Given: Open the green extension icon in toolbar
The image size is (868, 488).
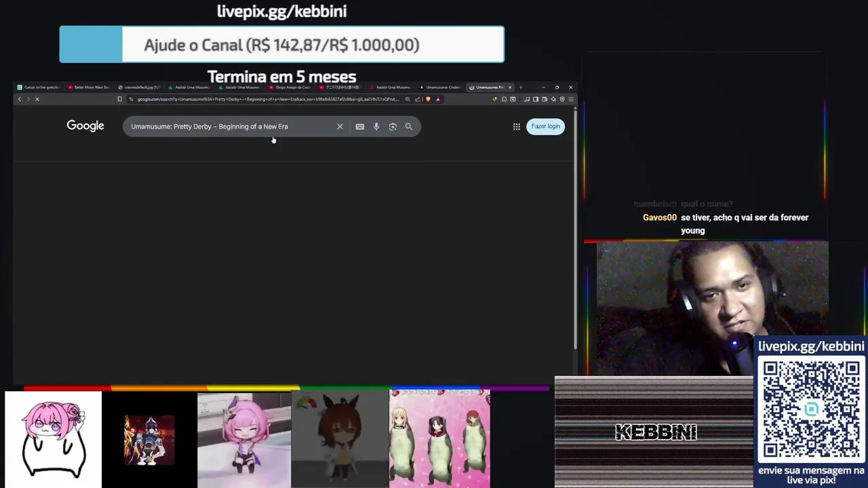Looking at the screenshot, I should pyautogui.click(x=495, y=99).
